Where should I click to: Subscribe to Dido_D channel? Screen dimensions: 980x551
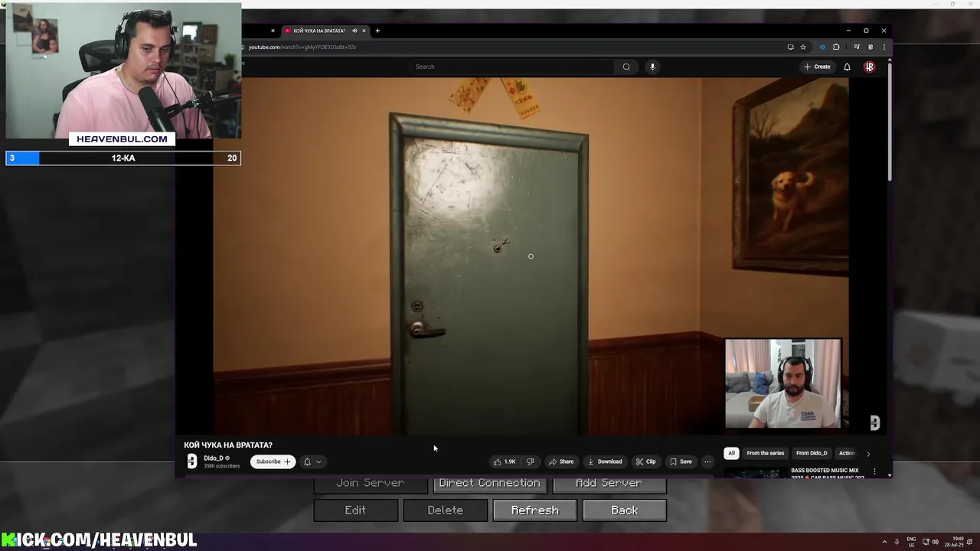(273, 461)
